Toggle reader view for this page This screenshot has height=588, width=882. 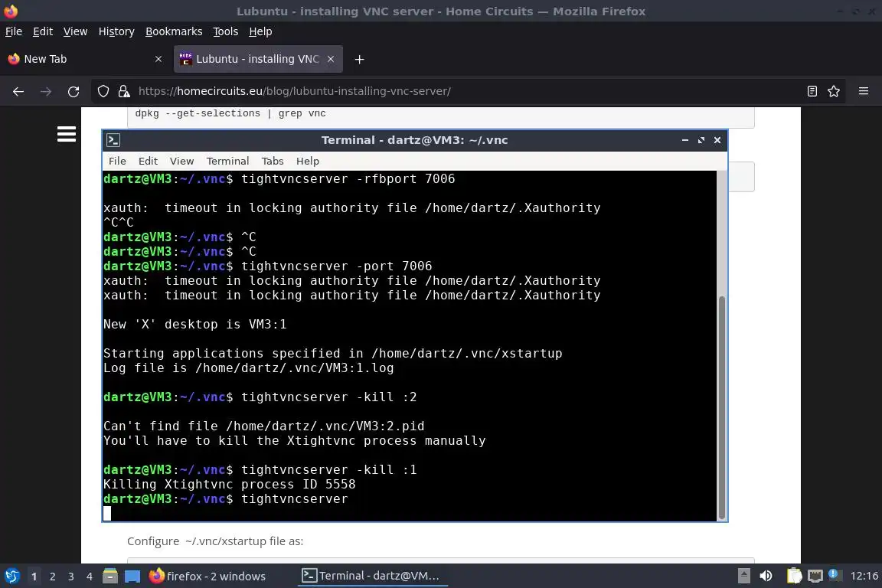812,91
